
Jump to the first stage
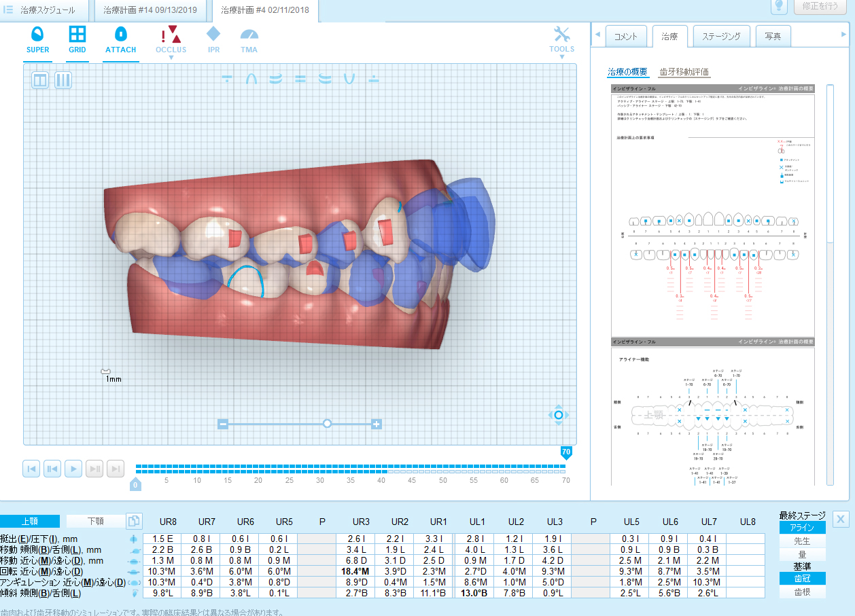(31, 469)
